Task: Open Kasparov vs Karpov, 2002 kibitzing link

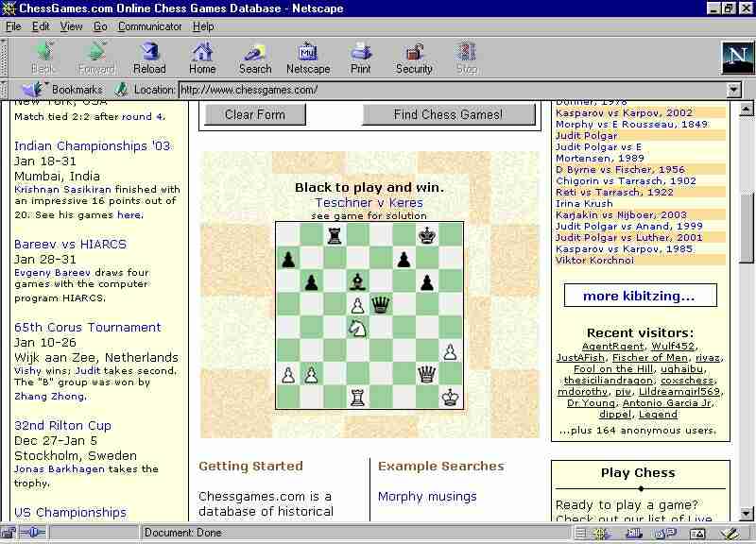Action: [x=624, y=112]
